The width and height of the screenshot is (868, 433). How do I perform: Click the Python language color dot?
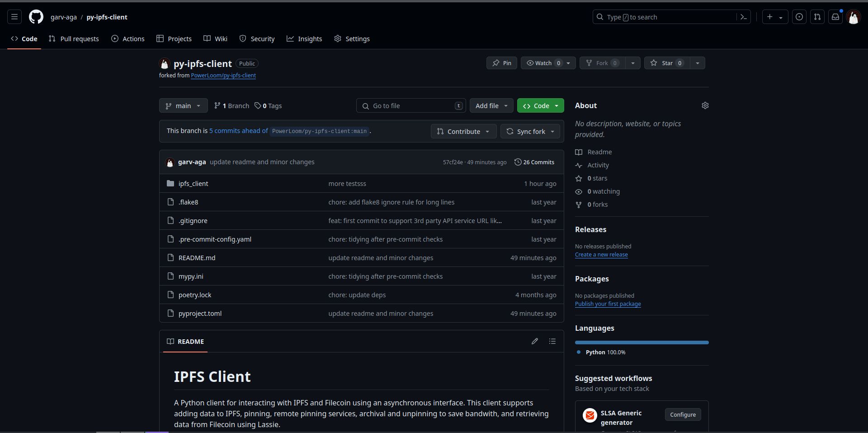click(x=579, y=352)
